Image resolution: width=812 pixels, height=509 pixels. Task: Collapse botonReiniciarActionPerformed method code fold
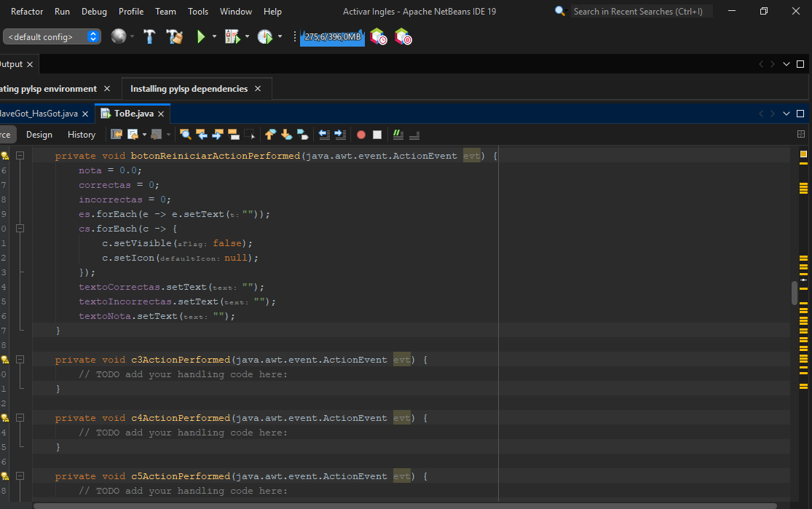20,156
